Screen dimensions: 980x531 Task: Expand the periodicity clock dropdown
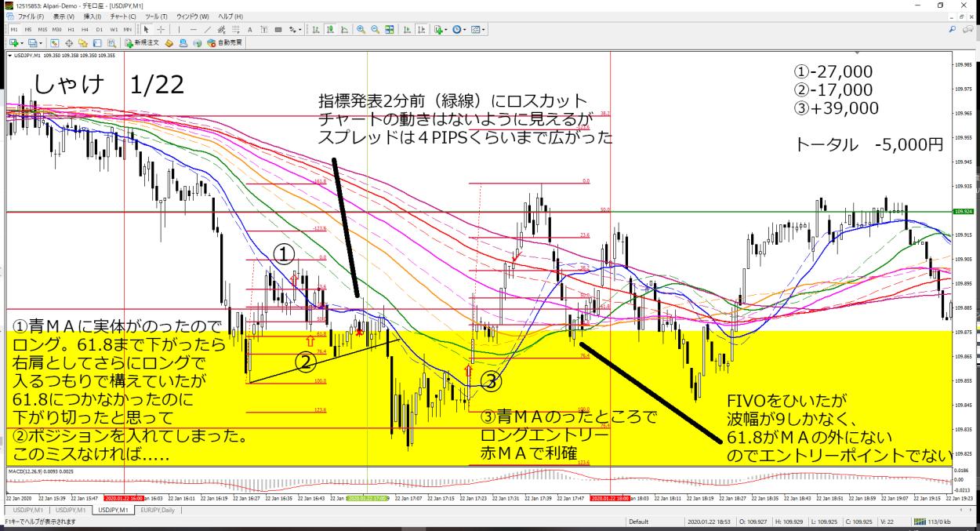tap(458, 29)
